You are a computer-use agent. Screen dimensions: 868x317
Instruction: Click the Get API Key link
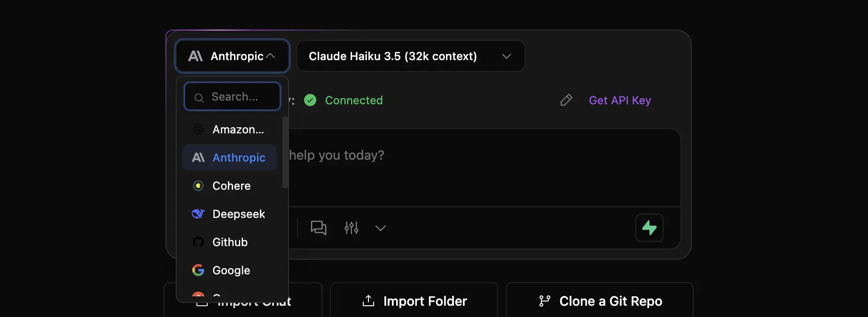point(620,100)
